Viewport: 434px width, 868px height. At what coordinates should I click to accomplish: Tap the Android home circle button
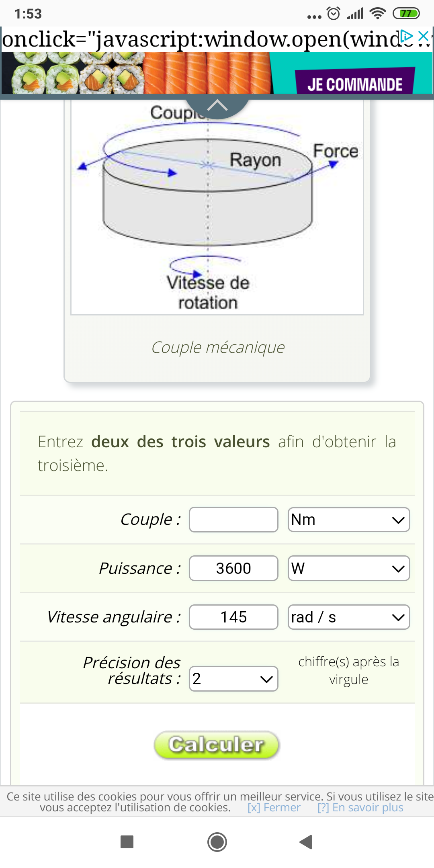(x=217, y=842)
